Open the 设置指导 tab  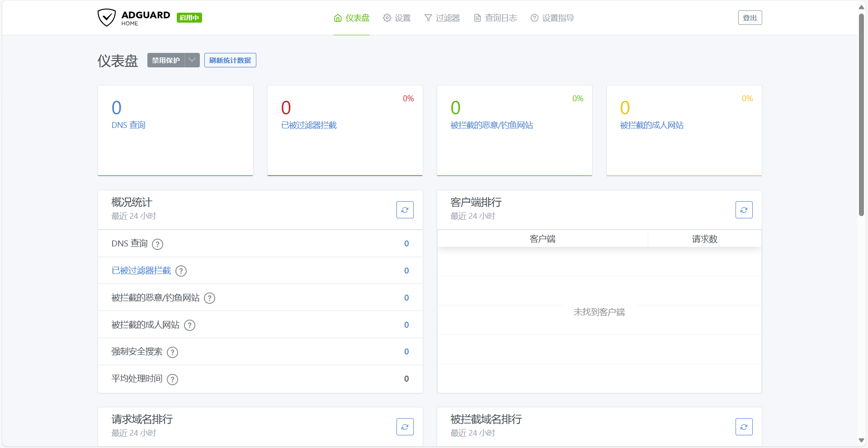(x=552, y=18)
